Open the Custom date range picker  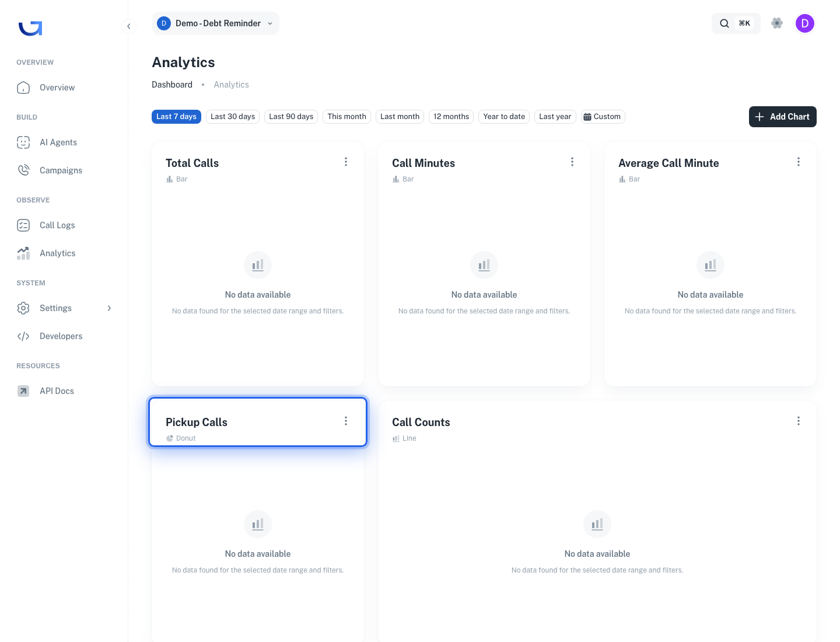tap(603, 117)
